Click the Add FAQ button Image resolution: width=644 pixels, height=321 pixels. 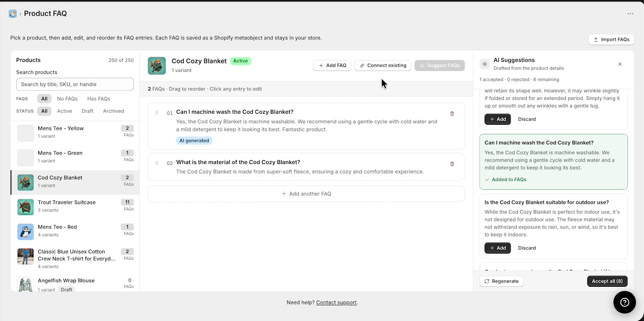tap(332, 65)
